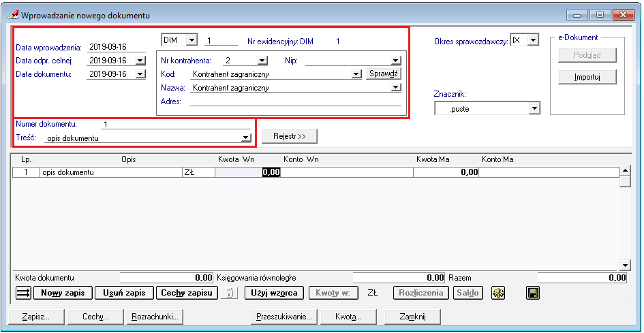Click the Konto Wn cell in row 1
Screen dimensions: 644x333
click(347, 172)
